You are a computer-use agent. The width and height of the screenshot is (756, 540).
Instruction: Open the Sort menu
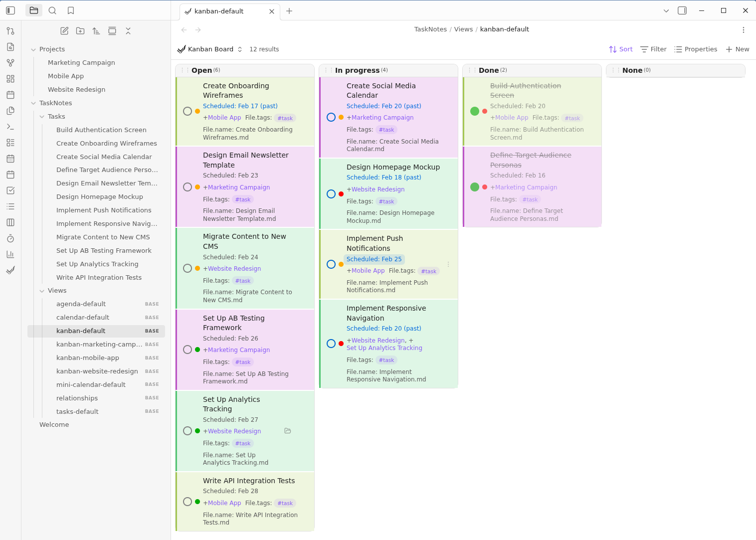point(621,49)
